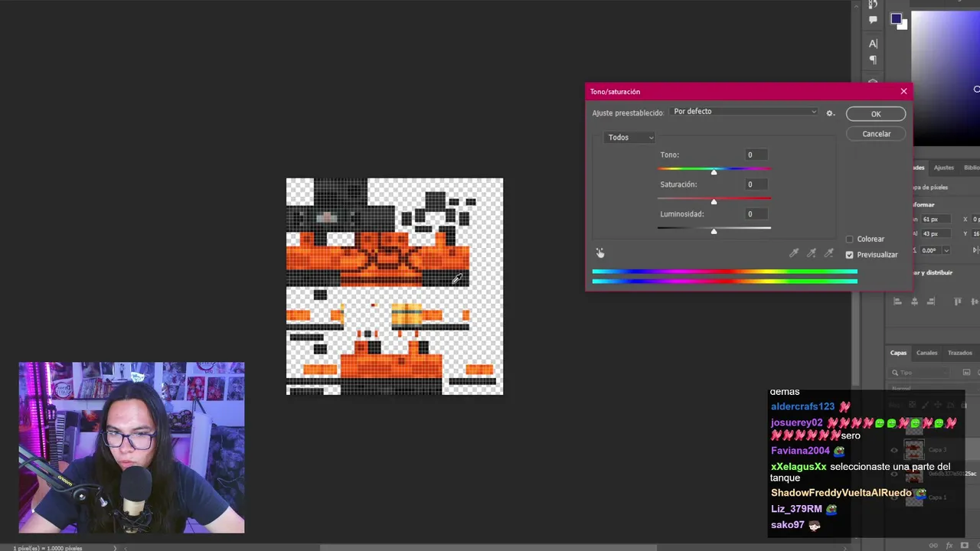Click the fx layer style icon
980x551 pixels.
click(949, 545)
